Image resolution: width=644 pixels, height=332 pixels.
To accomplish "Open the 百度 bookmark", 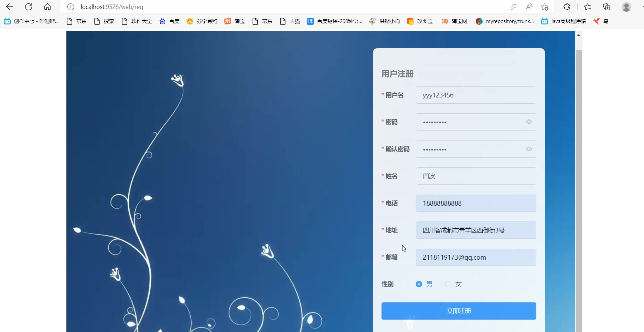I will 170,21.
